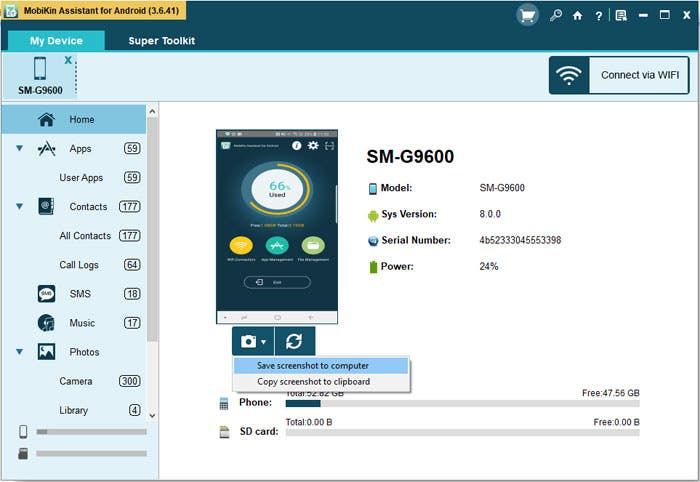Collapse the Photos category arrow
This screenshot has height=482, width=700.
click(x=19, y=352)
